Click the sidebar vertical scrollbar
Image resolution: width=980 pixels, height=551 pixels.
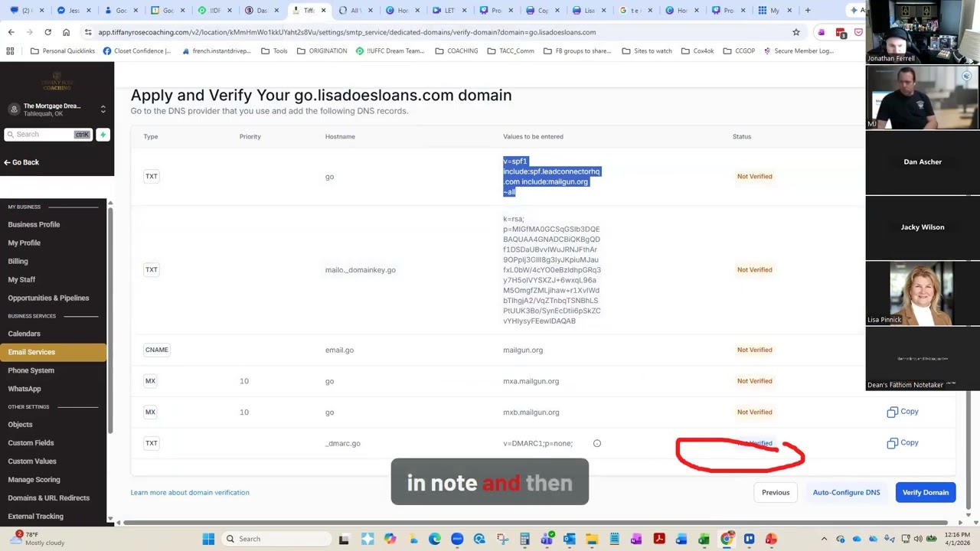[x=110, y=321]
